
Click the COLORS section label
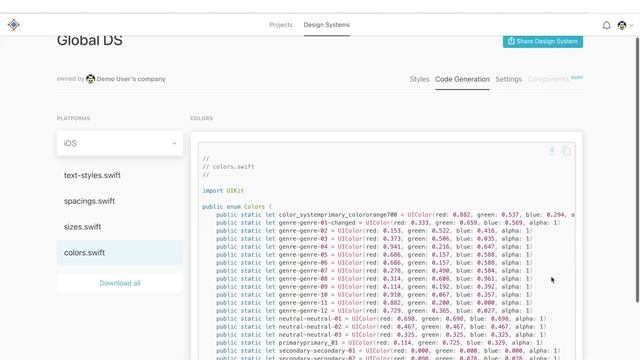point(202,118)
